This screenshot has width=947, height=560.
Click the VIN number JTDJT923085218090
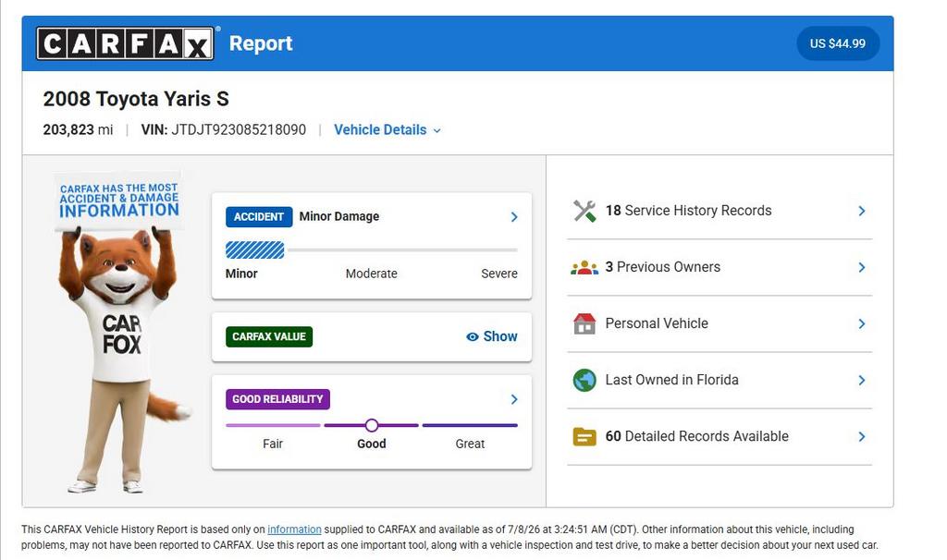point(239,129)
